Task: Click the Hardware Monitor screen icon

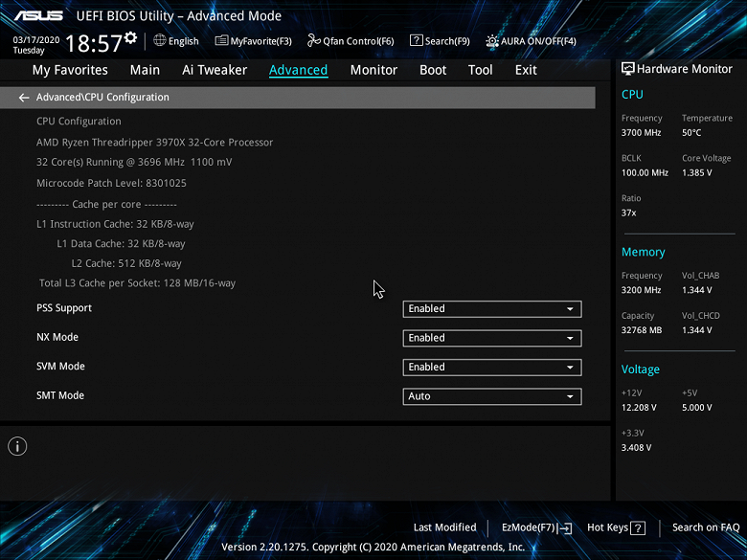Action: [x=628, y=69]
